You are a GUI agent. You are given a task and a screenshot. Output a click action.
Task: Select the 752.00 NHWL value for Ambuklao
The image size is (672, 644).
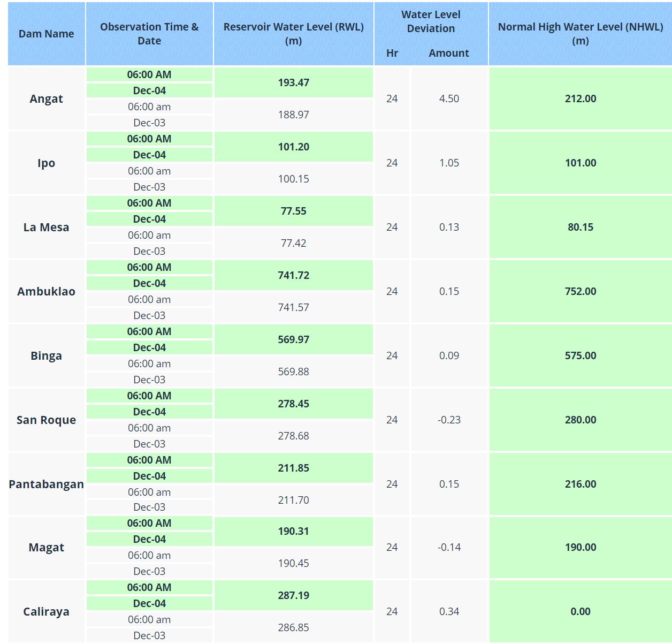(580, 291)
